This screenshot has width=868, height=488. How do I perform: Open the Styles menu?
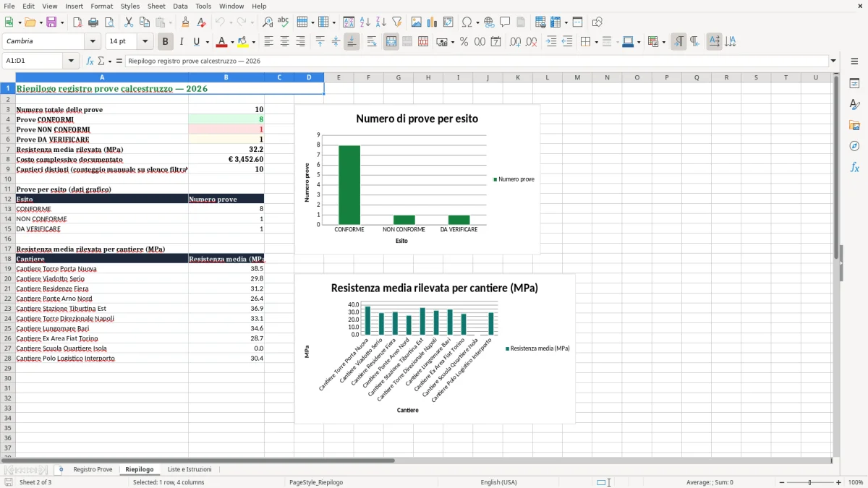pyautogui.click(x=130, y=6)
